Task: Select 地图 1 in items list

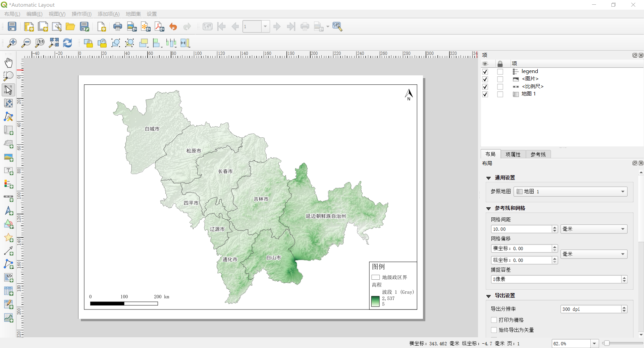Action: [528, 94]
